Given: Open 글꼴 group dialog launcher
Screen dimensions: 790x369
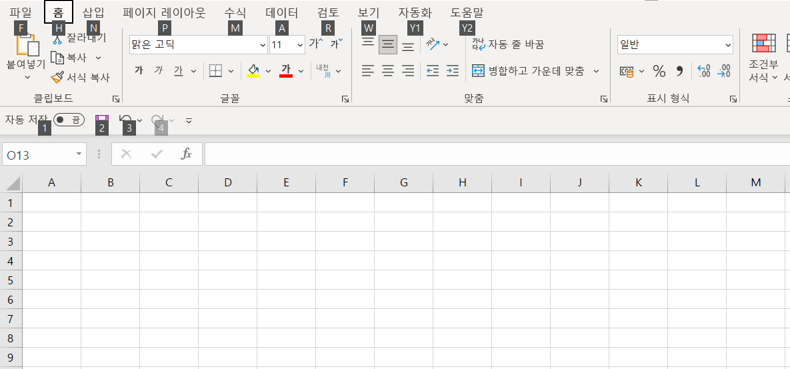Looking at the screenshot, I should click(345, 99).
